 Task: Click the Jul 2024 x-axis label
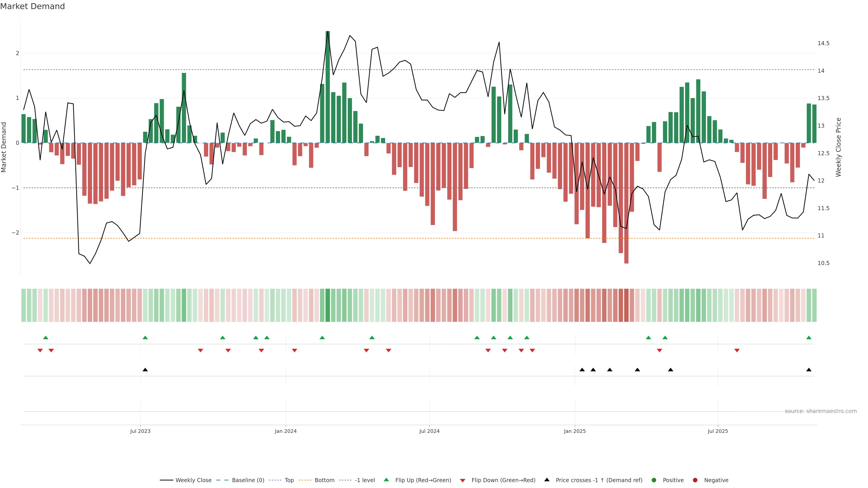click(429, 431)
